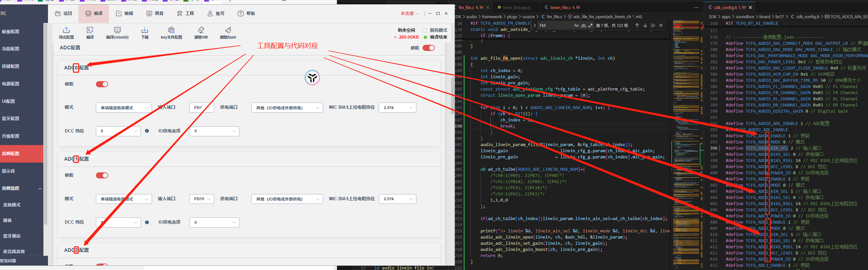The width and height of the screenshot is (868, 270).
Task: Toggle the ADC配置 main 使能 switch
Action: 429,48
